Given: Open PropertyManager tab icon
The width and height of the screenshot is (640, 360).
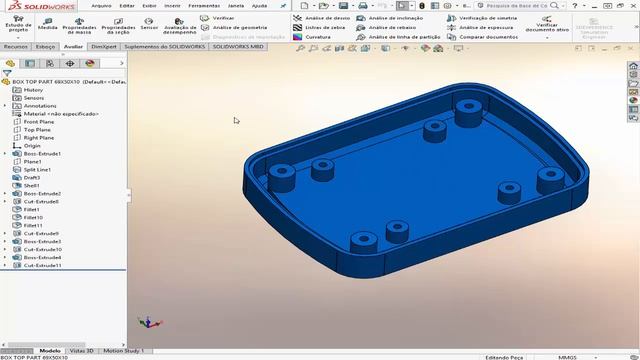Looking at the screenshot, I should pyautogui.click(x=30, y=63).
